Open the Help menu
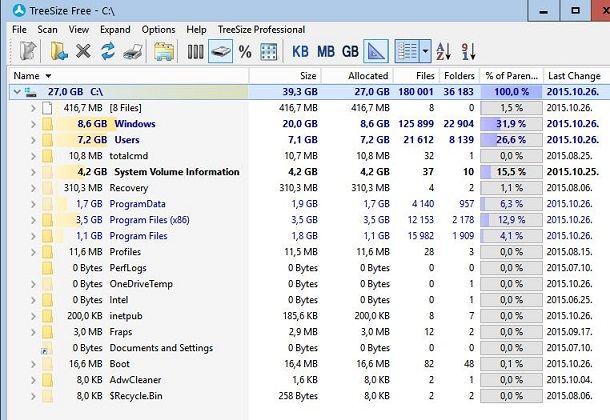The width and height of the screenshot is (610, 420). [x=196, y=30]
